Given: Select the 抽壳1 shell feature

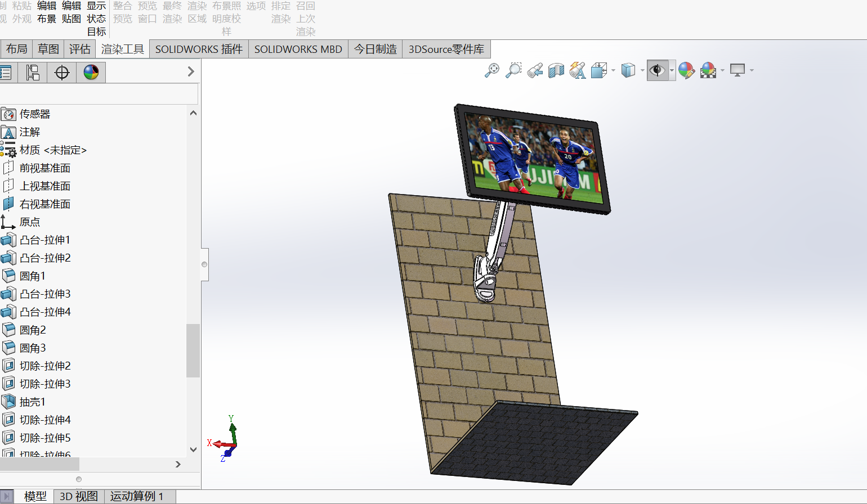Looking at the screenshot, I should click(24, 402).
